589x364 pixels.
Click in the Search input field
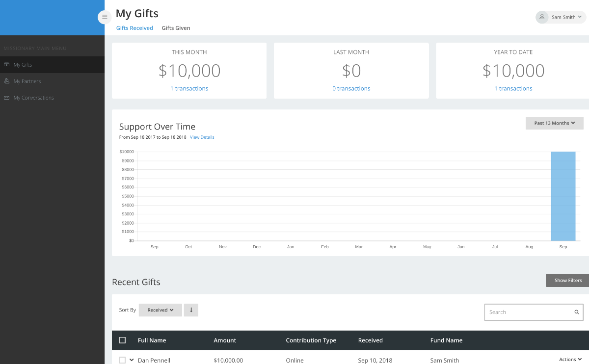coord(528,312)
